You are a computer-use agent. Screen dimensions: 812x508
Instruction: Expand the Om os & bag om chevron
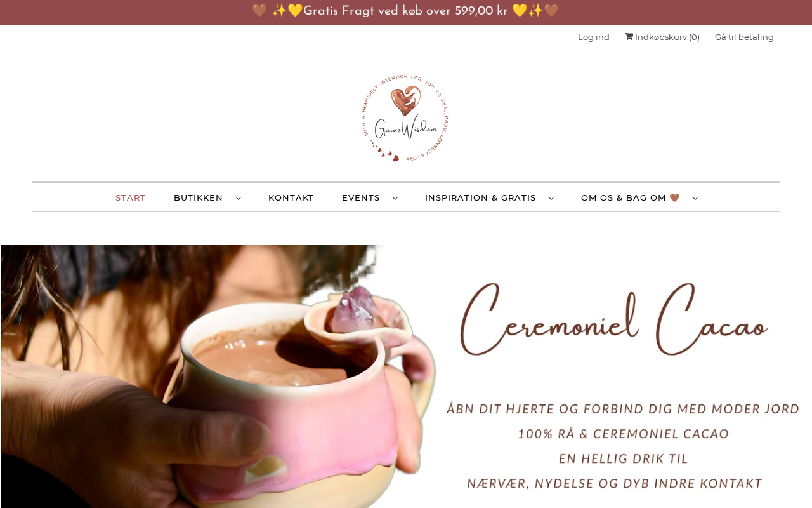tap(695, 198)
